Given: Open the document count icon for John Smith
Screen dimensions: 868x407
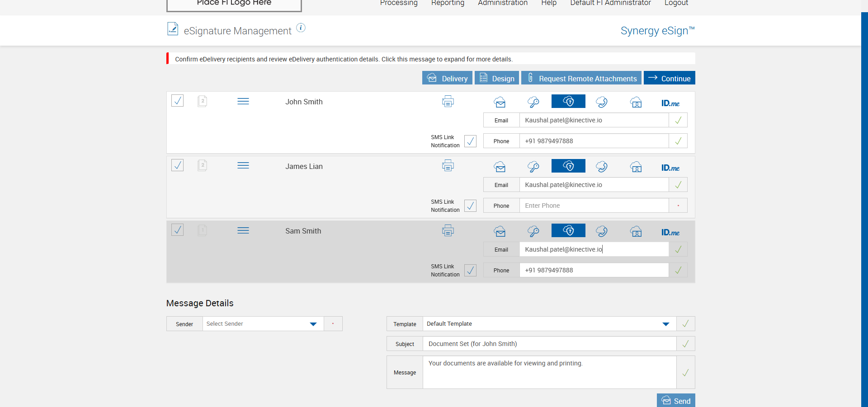Looking at the screenshot, I should [x=203, y=101].
